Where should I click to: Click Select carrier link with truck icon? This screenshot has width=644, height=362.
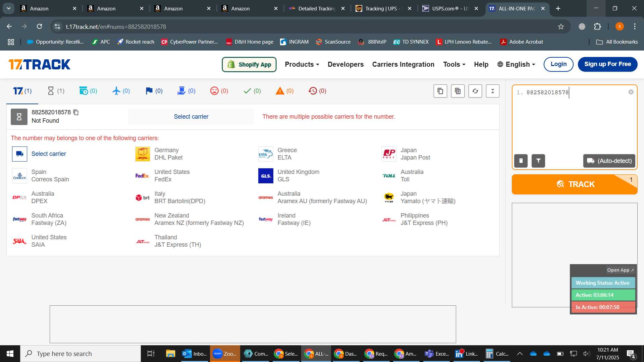coord(39,154)
